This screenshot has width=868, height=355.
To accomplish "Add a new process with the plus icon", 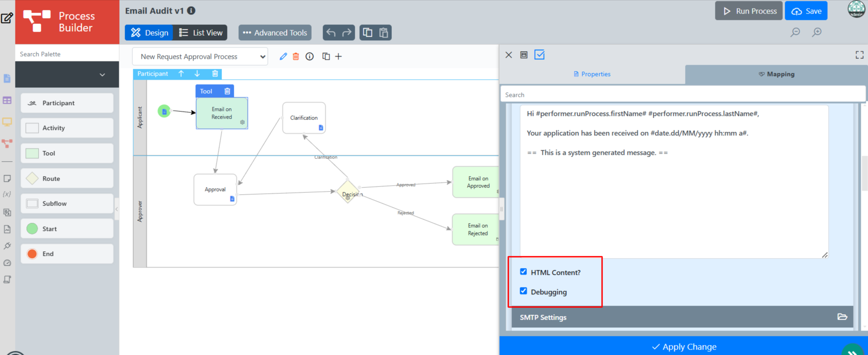I will tap(338, 56).
